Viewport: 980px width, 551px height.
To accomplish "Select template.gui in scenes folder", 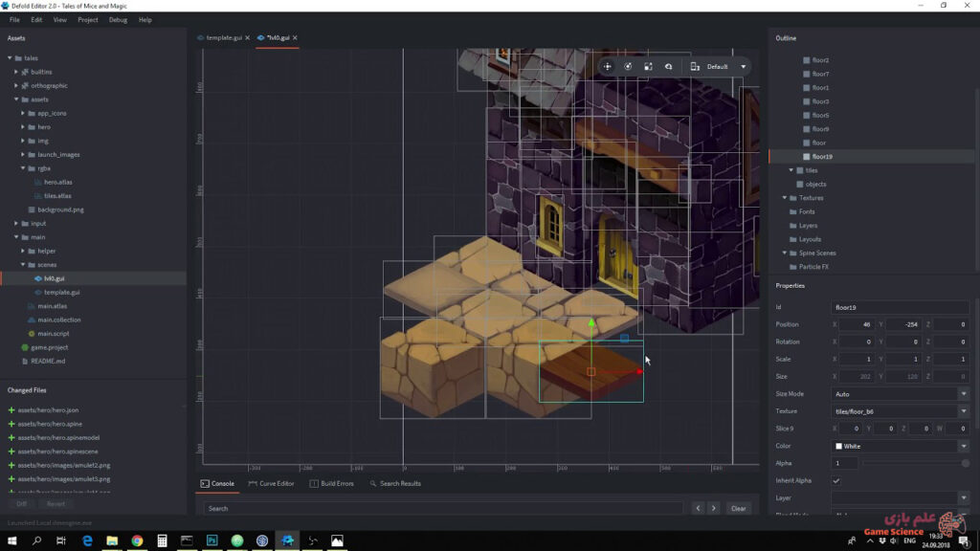I will (62, 293).
